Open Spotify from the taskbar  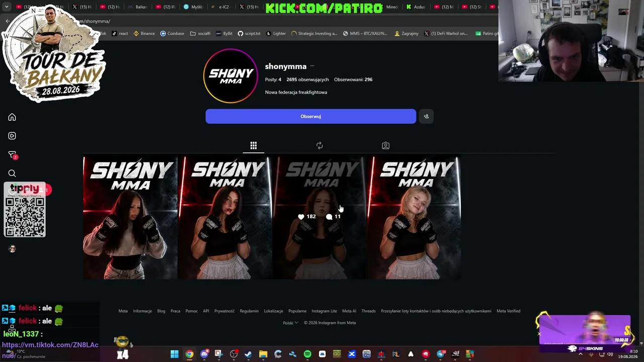[307, 354]
